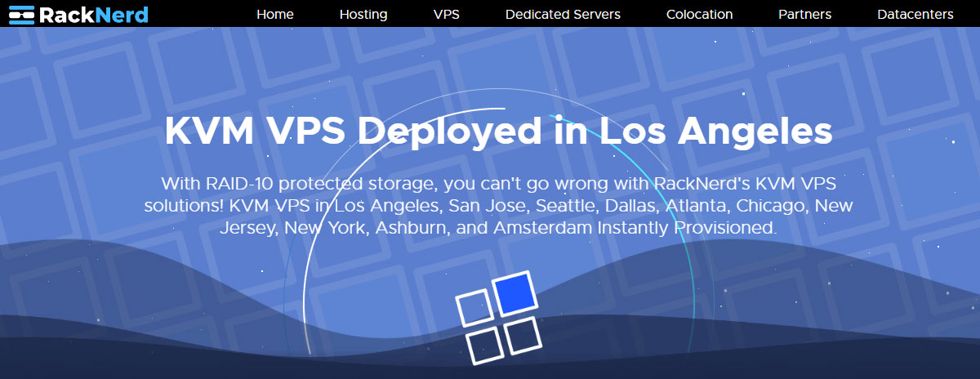Open the Hosting menu item
The width and height of the screenshot is (980, 379).
tap(363, 14)
